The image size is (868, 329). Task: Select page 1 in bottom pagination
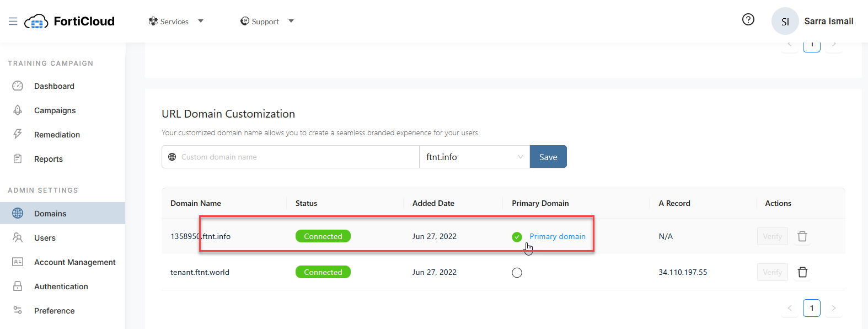(x=812, y=308)
